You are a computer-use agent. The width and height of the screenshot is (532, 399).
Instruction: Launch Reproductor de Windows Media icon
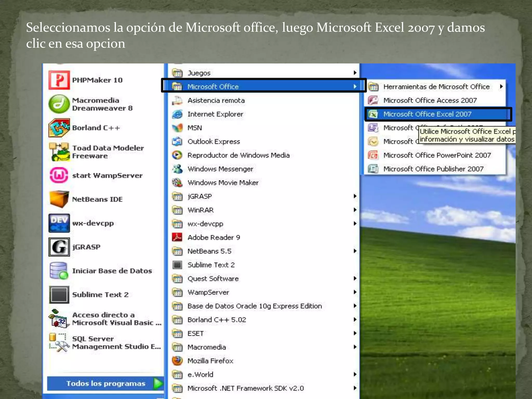(177, 155)
